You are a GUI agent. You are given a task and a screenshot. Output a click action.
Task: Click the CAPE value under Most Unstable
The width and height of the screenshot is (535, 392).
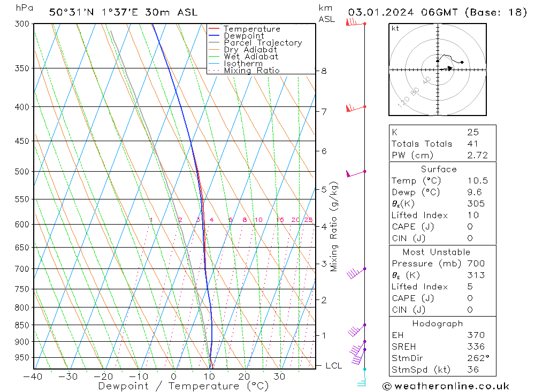pyautogui.click(x=470, y=298)
